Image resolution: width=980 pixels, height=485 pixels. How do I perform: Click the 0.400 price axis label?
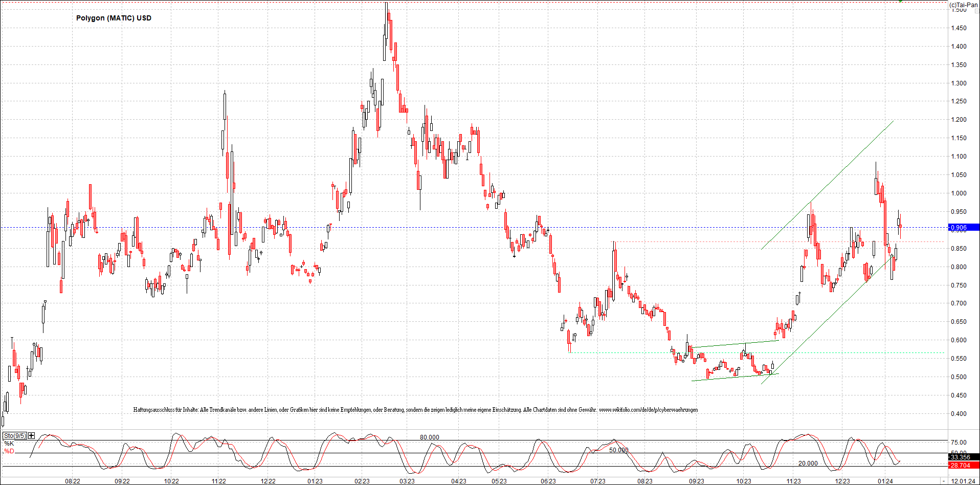(959, 414)
